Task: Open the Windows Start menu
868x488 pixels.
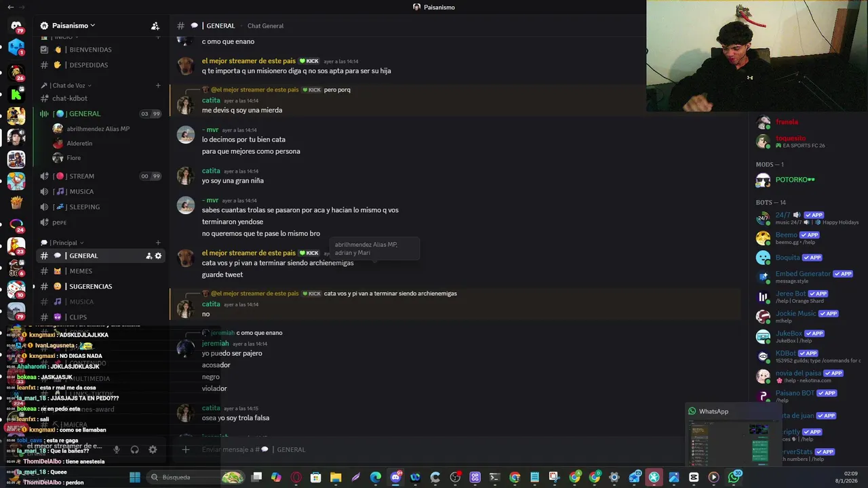Action: (x=134, y=477)
